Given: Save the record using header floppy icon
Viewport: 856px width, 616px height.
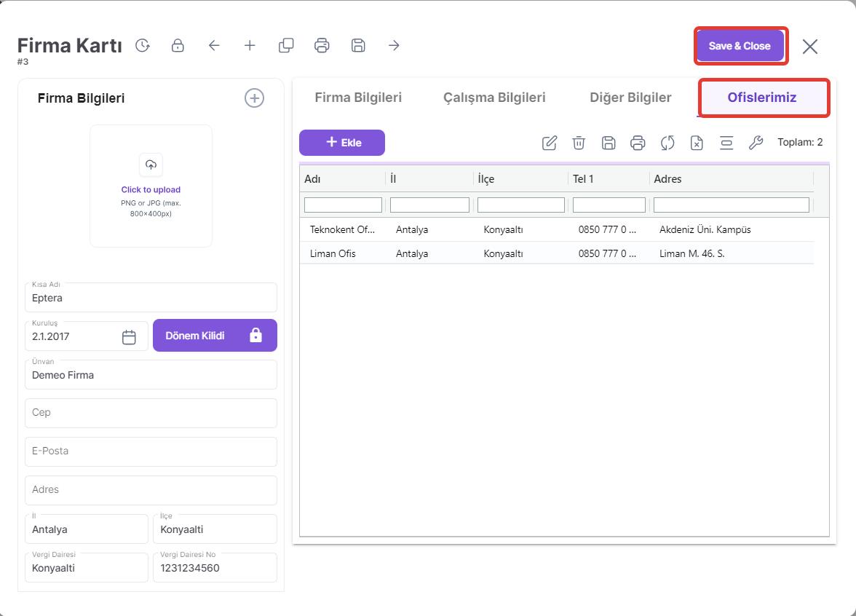Looking at the screenshot, I should pos(358,46).
